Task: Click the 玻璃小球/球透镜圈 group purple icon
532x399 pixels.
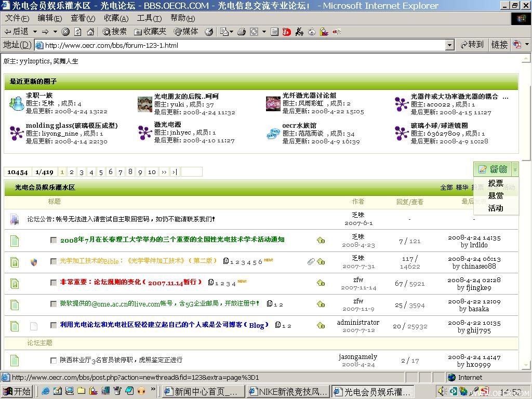Action: coord(402,134)
